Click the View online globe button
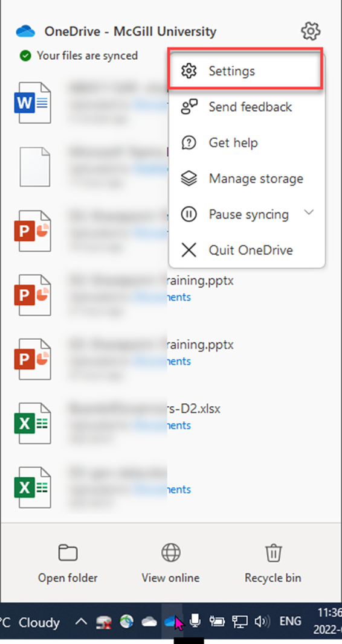 click(170, 563)
